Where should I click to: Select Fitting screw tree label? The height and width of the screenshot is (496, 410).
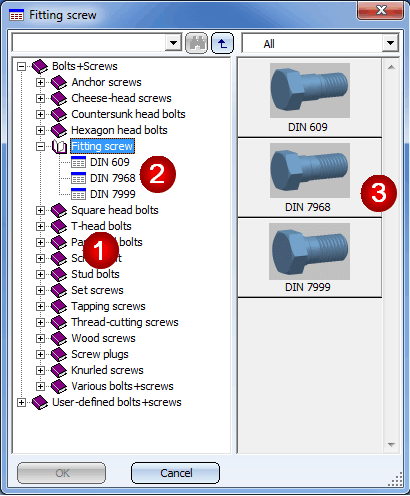[102, 146]
